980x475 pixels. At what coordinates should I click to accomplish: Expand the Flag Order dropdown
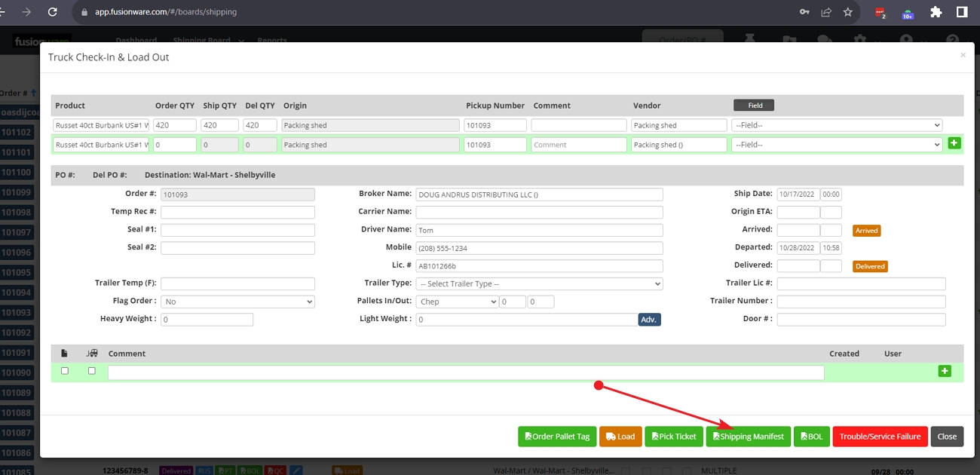(237, 302)
